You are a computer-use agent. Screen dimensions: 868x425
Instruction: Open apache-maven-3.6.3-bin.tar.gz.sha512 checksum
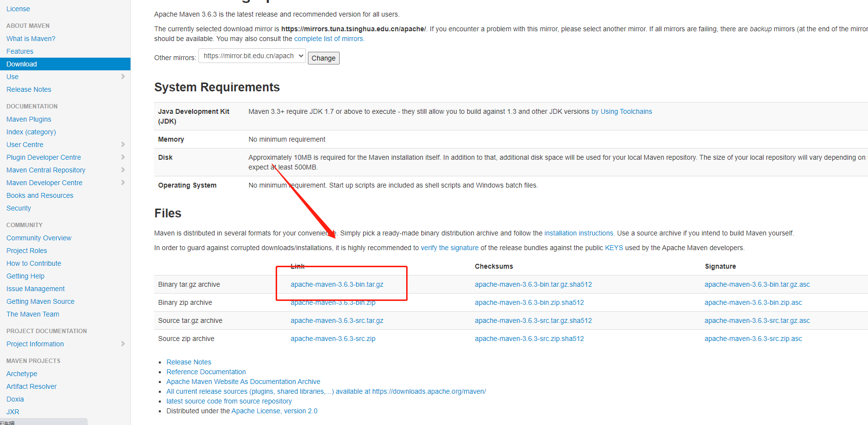point(533,284)
